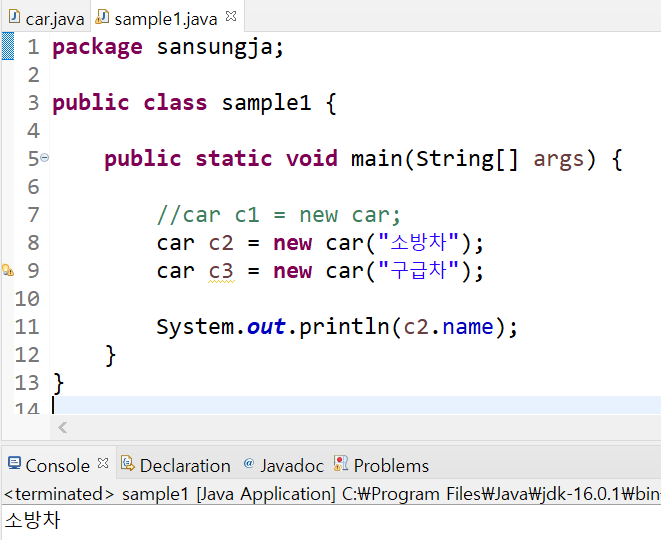Click the underlined variable c3
This screenshot has width=661, height=540.
click(x=221, y=271)
